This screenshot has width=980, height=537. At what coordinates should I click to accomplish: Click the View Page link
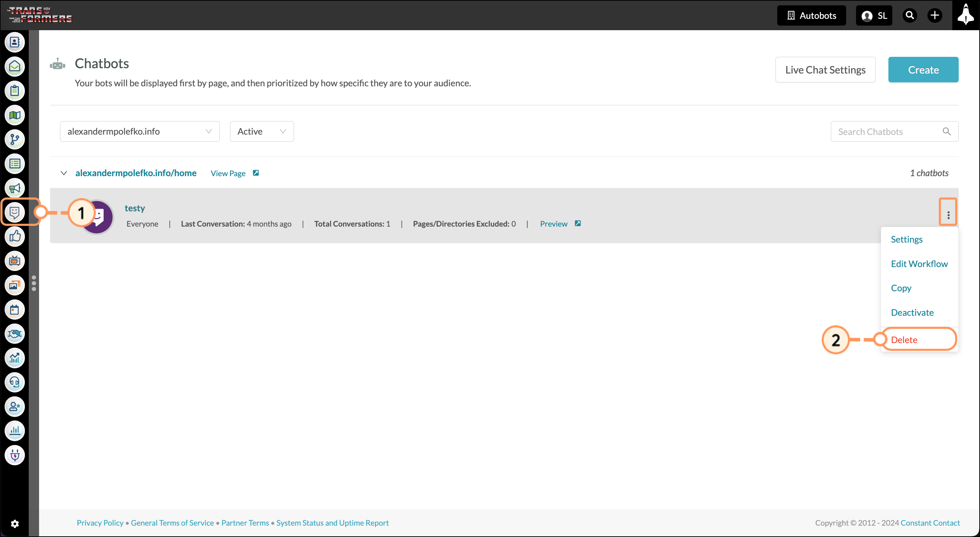(x=228, y=173)
